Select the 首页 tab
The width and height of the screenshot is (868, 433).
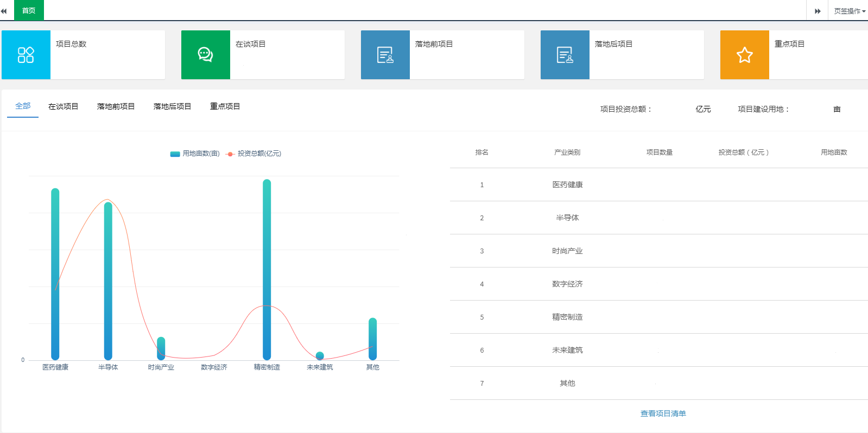coord(29,10)
